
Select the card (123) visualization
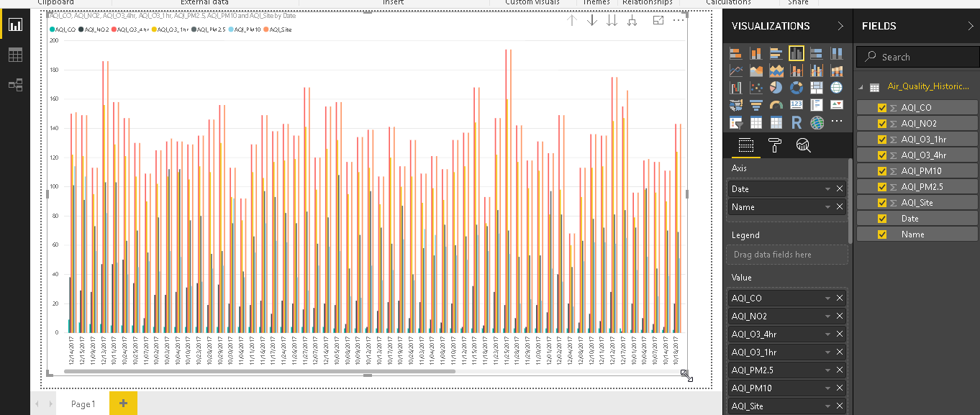click(x=796, y=105)
